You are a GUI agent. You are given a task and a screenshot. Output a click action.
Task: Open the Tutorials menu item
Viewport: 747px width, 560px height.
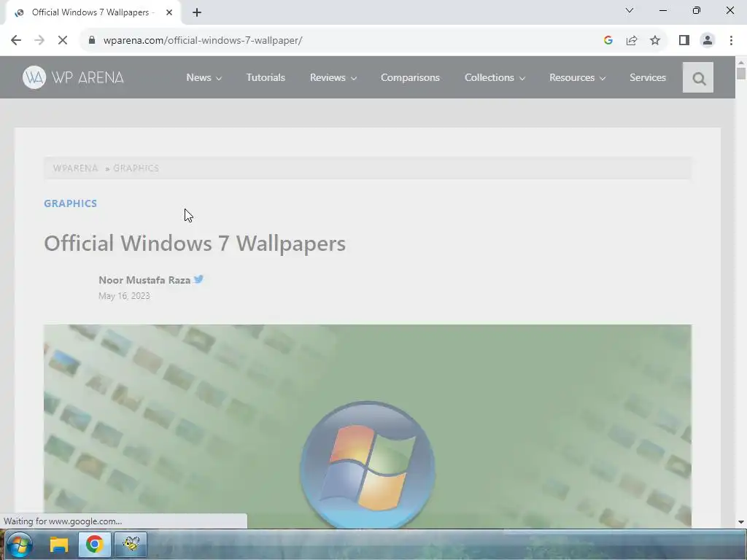click(x=266, y=77)
